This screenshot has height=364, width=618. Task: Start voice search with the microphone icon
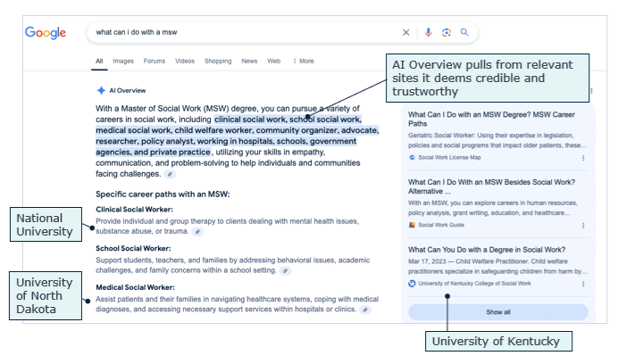click(428, 33)
